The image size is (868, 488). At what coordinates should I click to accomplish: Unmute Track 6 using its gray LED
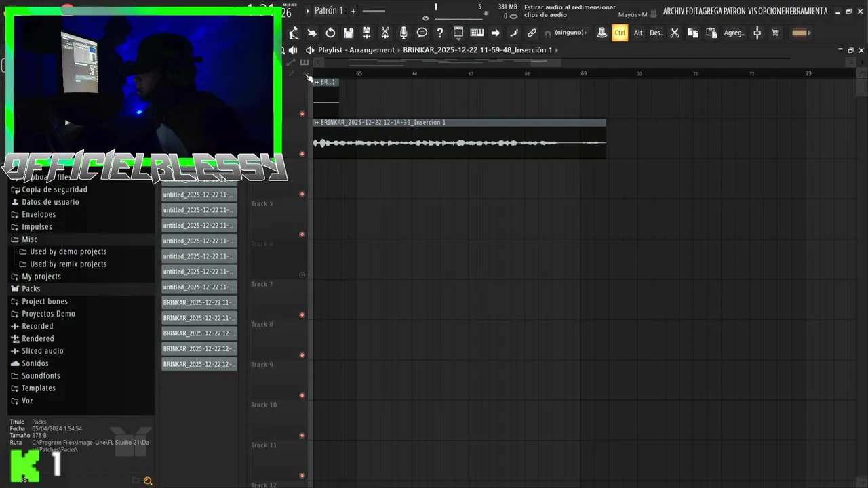click(x=302, y=274)
